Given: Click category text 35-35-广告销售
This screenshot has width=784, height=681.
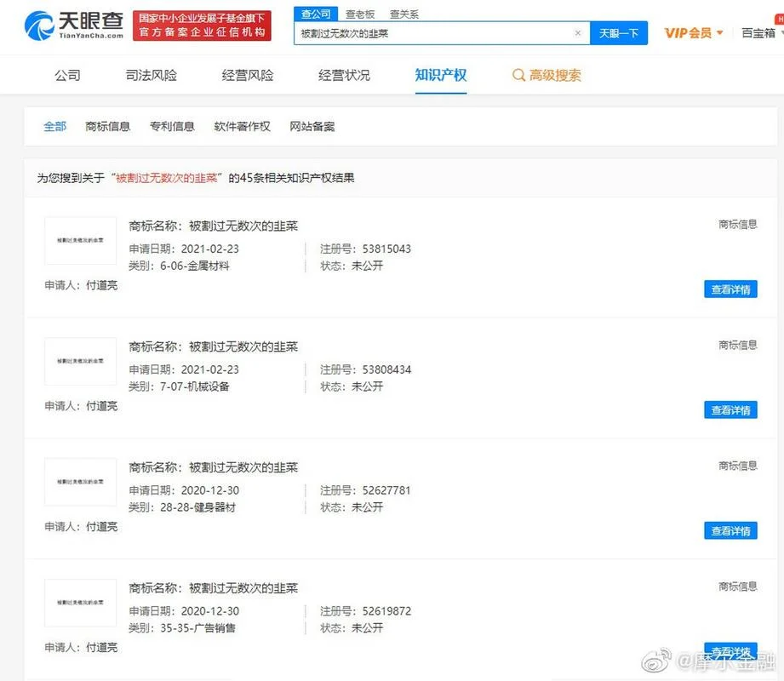Looking at the screenshot, I should [x=197, y=628].
